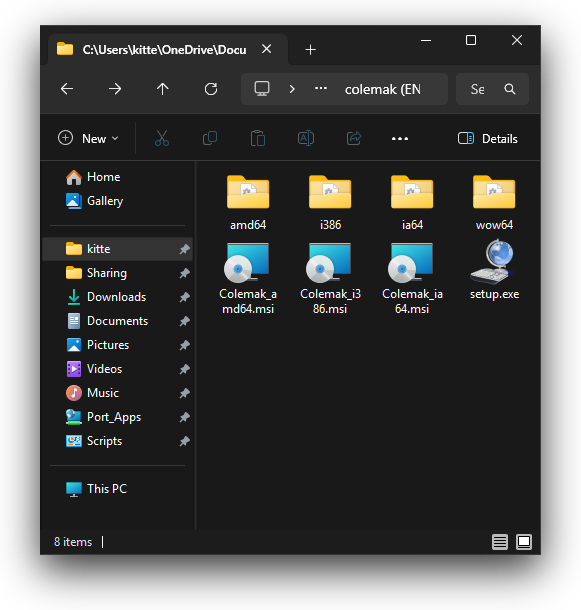
Task: Click the Cut scissors icon
Action: click(162, 138)
